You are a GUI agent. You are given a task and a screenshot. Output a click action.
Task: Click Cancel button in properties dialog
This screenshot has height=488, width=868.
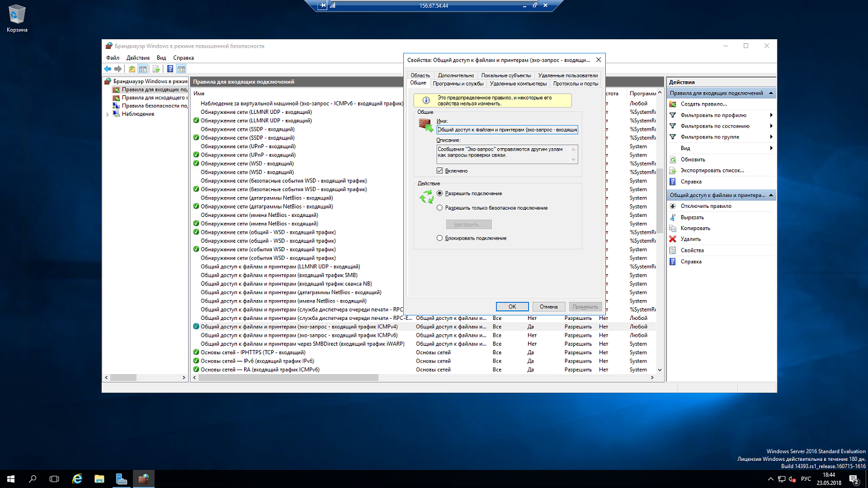tap(549, 307)
